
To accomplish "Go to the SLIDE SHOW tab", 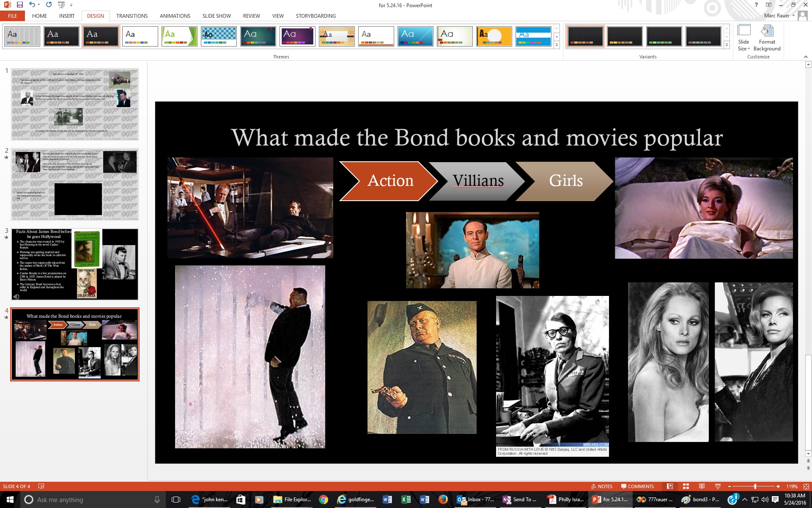I will (x=217, y=16).
